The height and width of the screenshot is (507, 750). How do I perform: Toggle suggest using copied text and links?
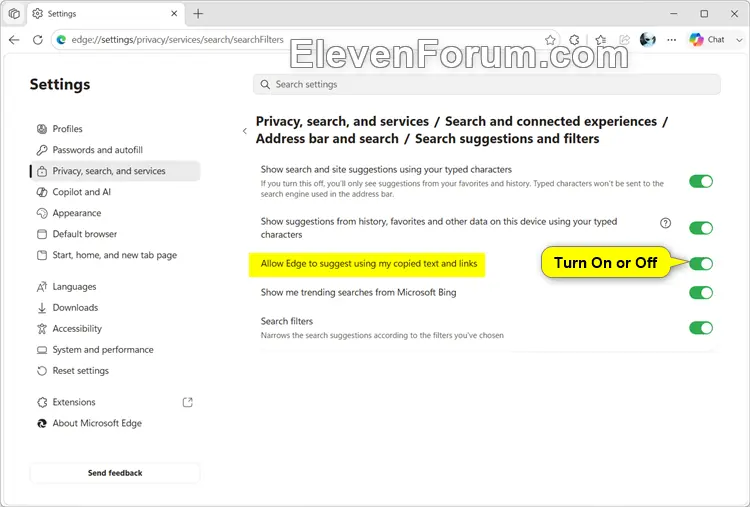pyautogui.click(x=701, y=264)
